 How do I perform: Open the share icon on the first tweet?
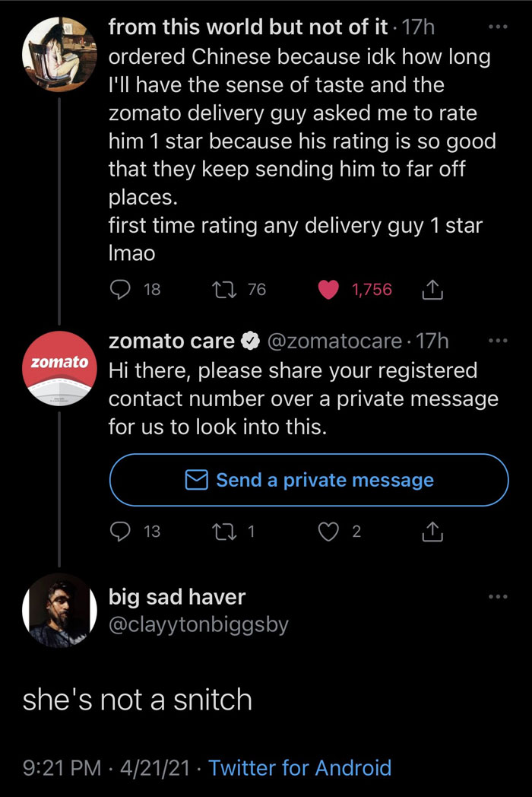pyautogui.click(x=432, y=289)
